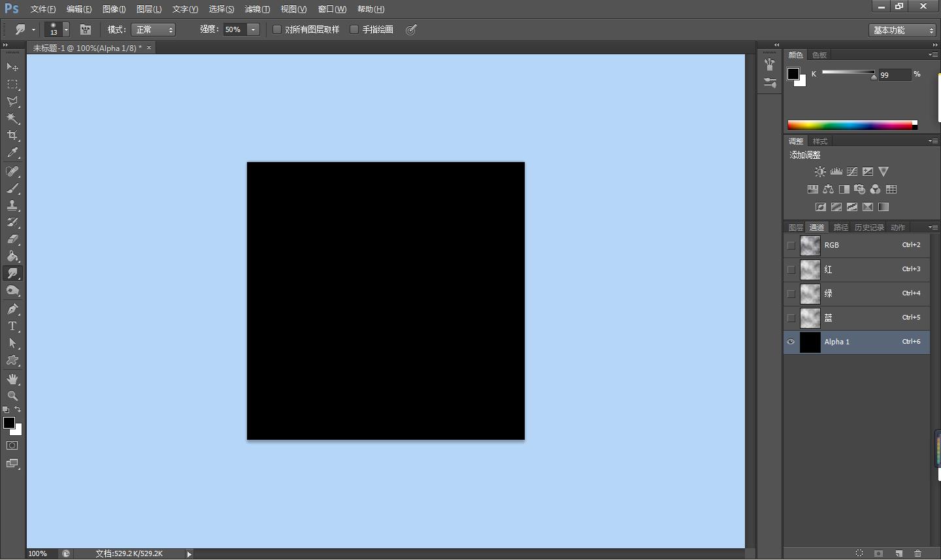Select the 红 channel thumbnail
Screen dimensions: 941x560
click(x=810, y=269)
